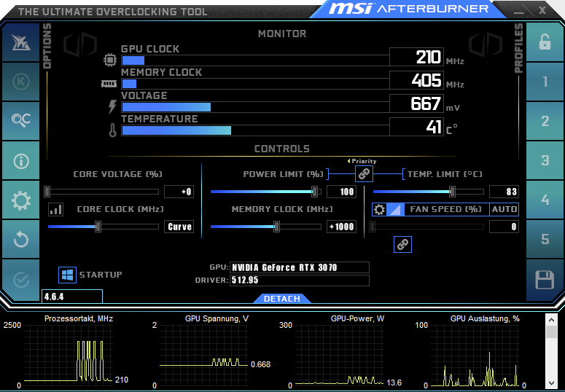Screen dimensions: 565x392
Task: Click the voltage 667 mV readout
Action: click(x=416, y=103)
